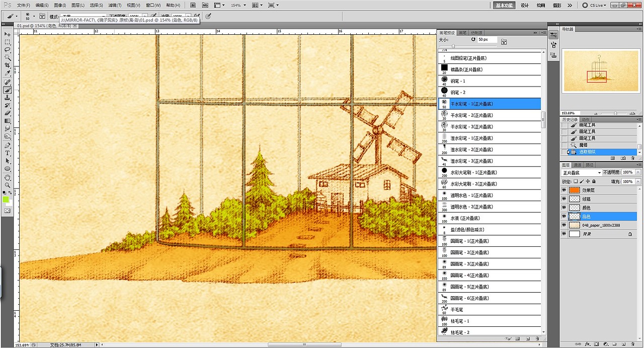Select the Magic Wand tool
This screenshot has width=644, height=348.
[x=8, y=57]
